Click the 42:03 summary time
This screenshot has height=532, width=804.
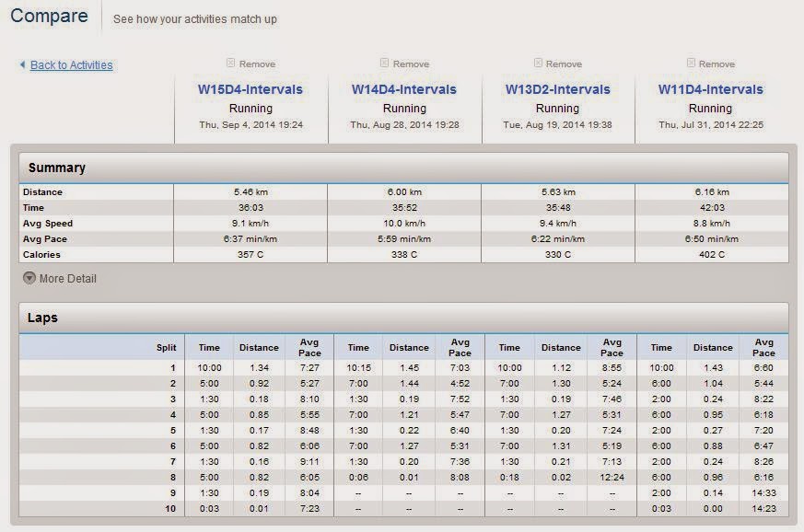click(712, 208)
